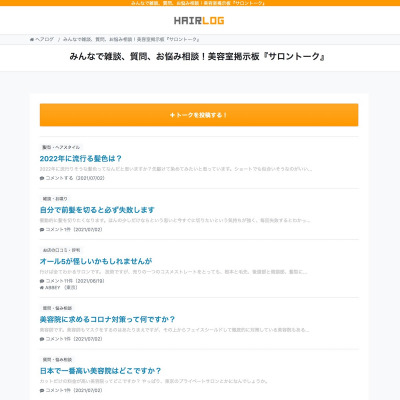
Task: Click the top orange banner text
Action: click(198, 3)
